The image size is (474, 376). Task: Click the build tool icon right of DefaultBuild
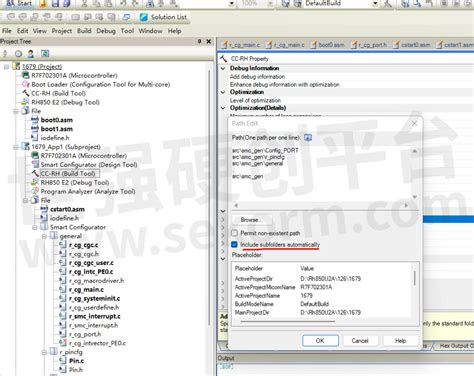[x=387, y=3]
